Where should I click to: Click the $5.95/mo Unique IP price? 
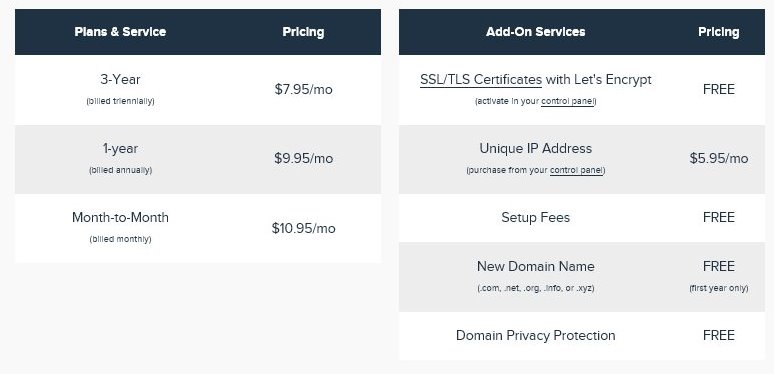[x=719, y=158]
